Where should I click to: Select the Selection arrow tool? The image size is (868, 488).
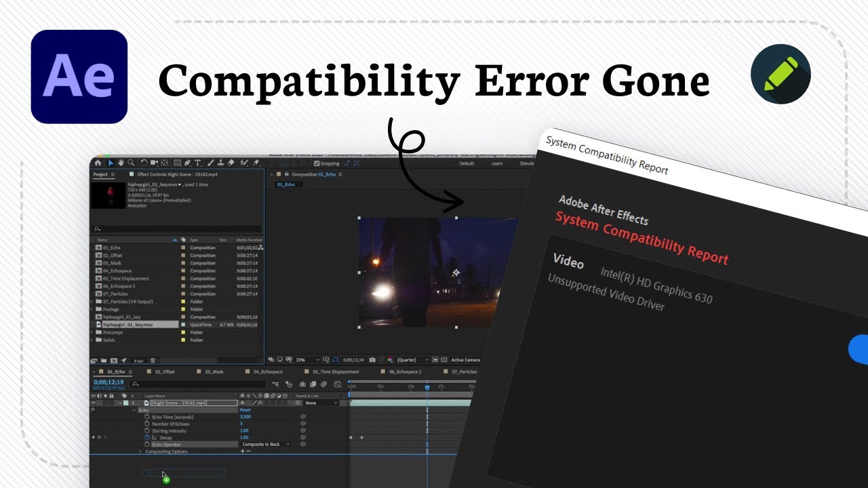[x=111, y=163]
